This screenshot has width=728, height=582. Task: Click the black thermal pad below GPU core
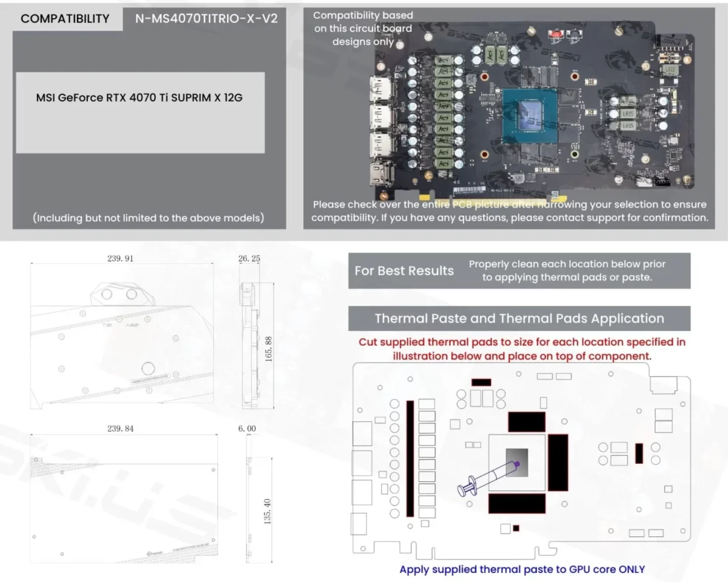click(516, 504)
